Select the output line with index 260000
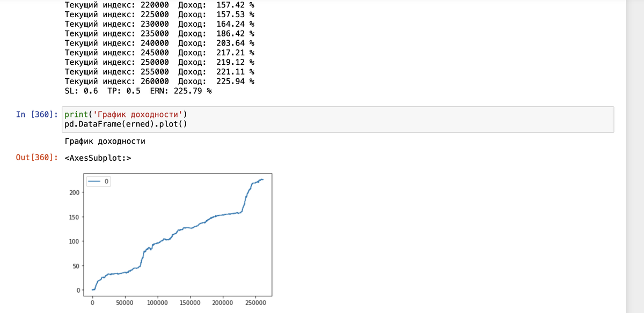 pos(159,81)
